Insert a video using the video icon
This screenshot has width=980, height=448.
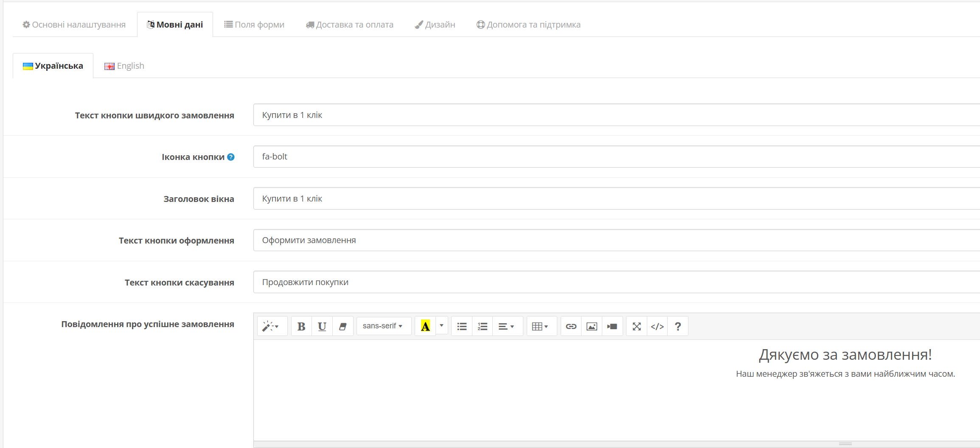(612, 326)
